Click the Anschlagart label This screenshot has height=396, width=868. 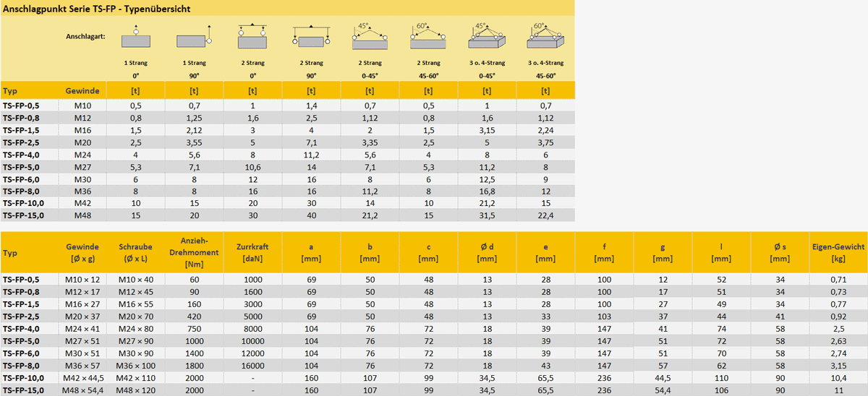(x=85, y=36)
